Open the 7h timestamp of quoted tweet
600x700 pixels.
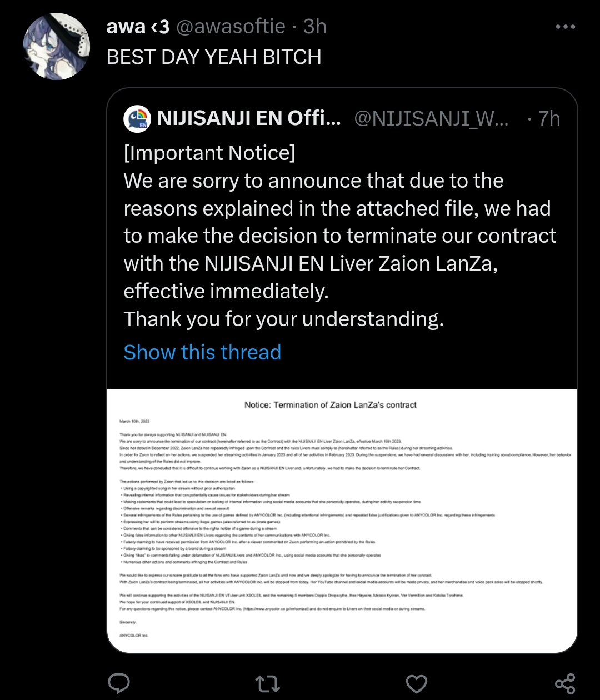(x=549, y=118)
